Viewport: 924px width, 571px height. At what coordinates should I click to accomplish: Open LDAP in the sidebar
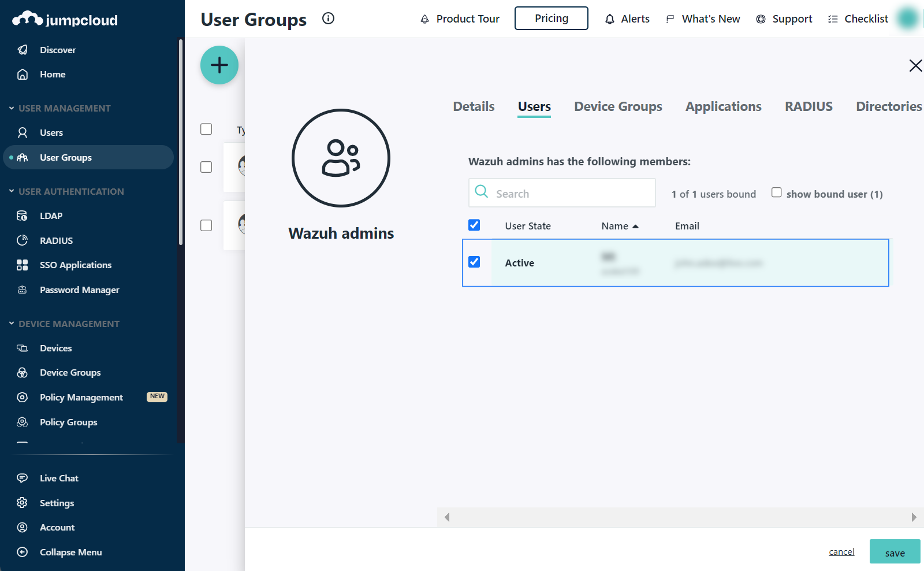click(x=51, y=216)
